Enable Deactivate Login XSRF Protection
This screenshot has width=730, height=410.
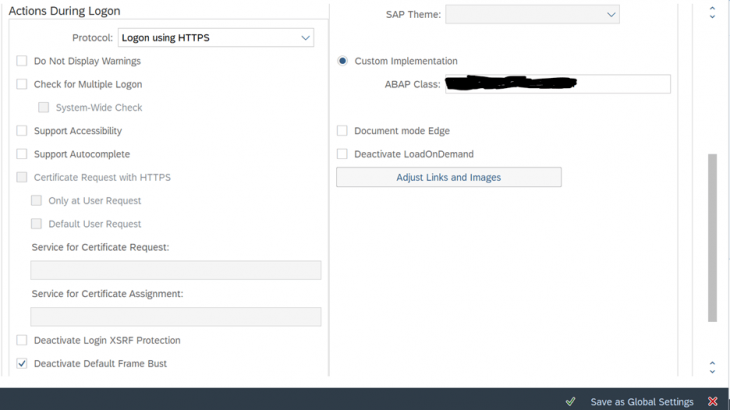pos(21,340)
